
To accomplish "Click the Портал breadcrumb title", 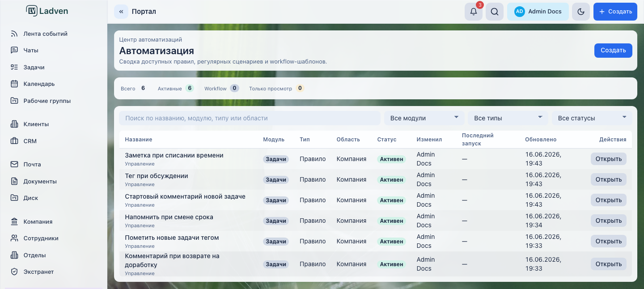I will [x=144, y=12].
